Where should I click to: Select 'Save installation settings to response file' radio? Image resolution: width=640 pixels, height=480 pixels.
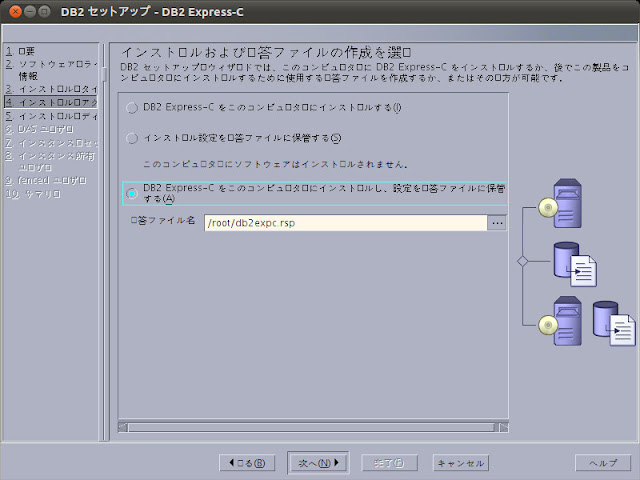point(132,138)
